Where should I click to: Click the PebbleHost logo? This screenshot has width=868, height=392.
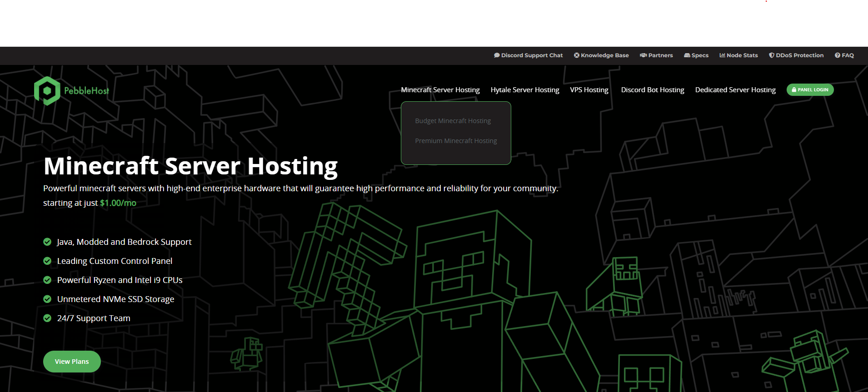(72, 91)
